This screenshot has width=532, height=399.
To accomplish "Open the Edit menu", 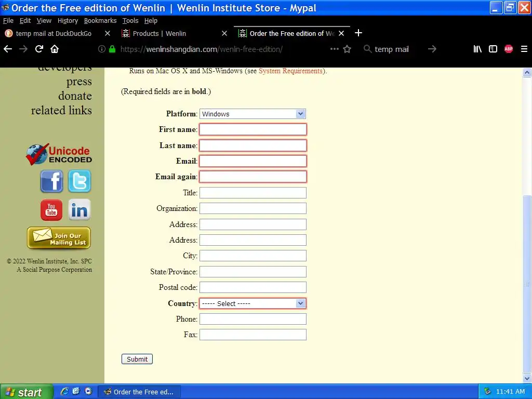I will pyautogui.click(x=25, y=21).
